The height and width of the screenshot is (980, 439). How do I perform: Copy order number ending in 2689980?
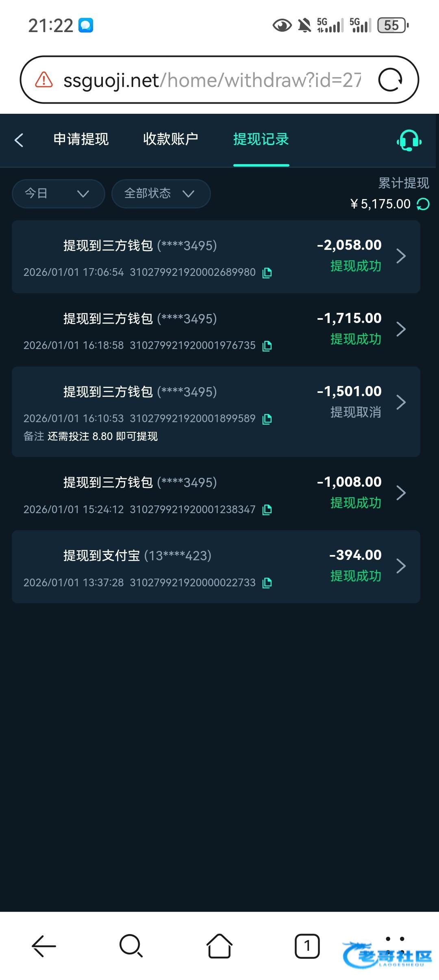pos(267,273)
